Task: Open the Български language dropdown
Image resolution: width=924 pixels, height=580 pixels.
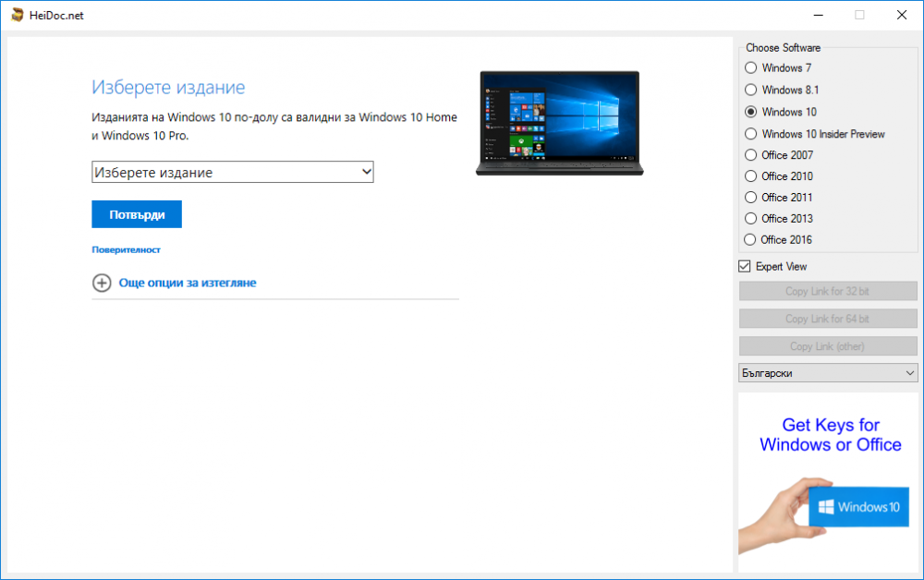Action: click(x=828, y=373)
